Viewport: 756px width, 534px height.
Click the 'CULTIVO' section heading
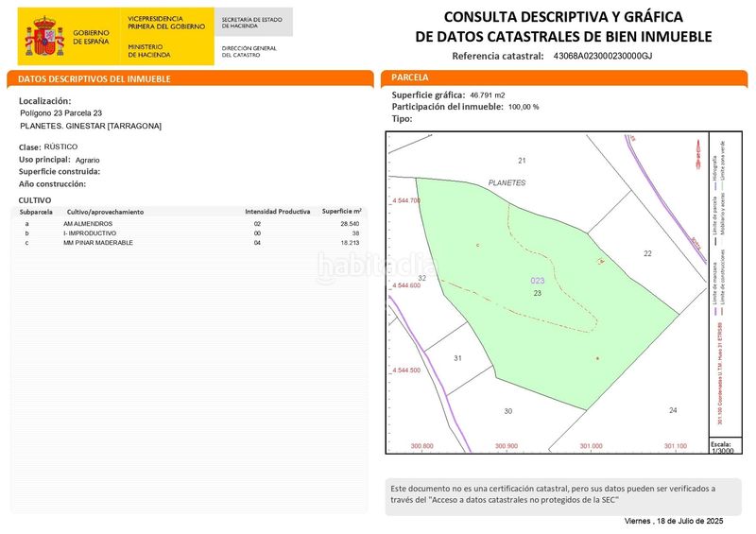pyautogui.click(x=35, y=200)
